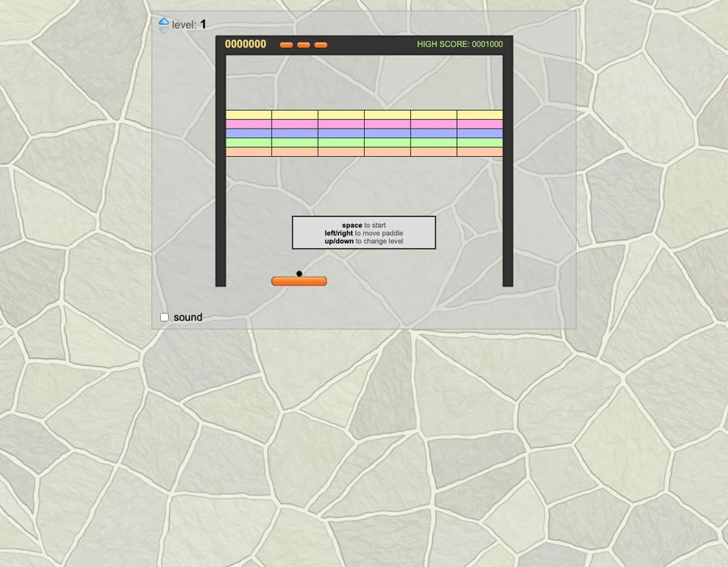Click the third orange life indicator
The width and height of the screenshot is (728, 567).
pos(321,44)
